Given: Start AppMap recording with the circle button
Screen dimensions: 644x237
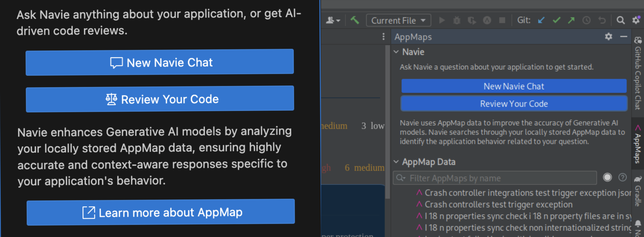Looking at the screenshot, I should pos(607,178).
